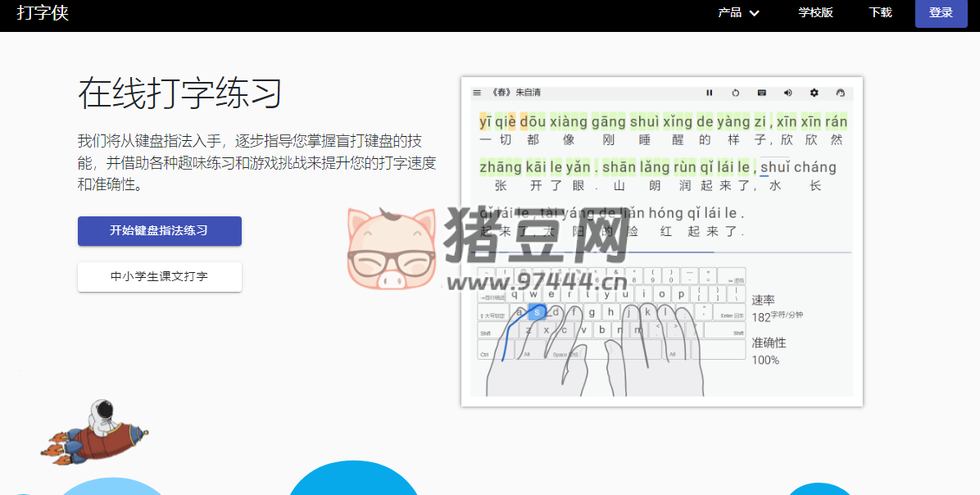
Task: Restart the typing exercise
Action: click(735, 93)
